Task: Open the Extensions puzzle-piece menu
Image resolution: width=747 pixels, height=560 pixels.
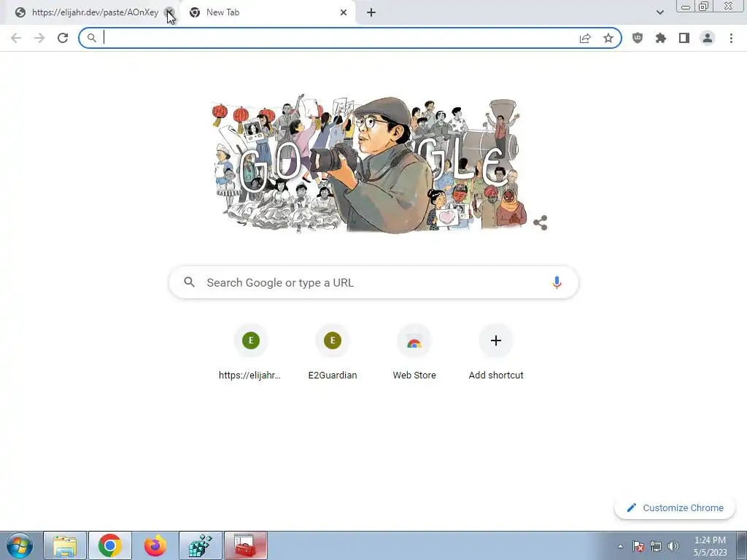Action: [x=661, y=38]
